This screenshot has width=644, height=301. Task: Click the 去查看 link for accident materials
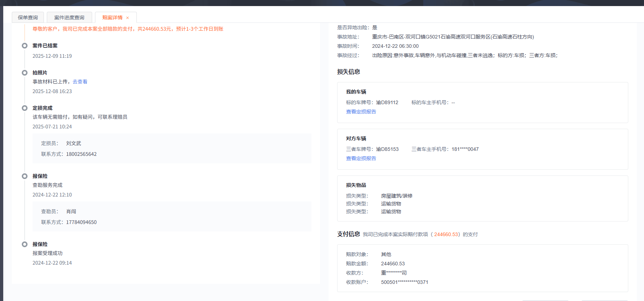80,82
